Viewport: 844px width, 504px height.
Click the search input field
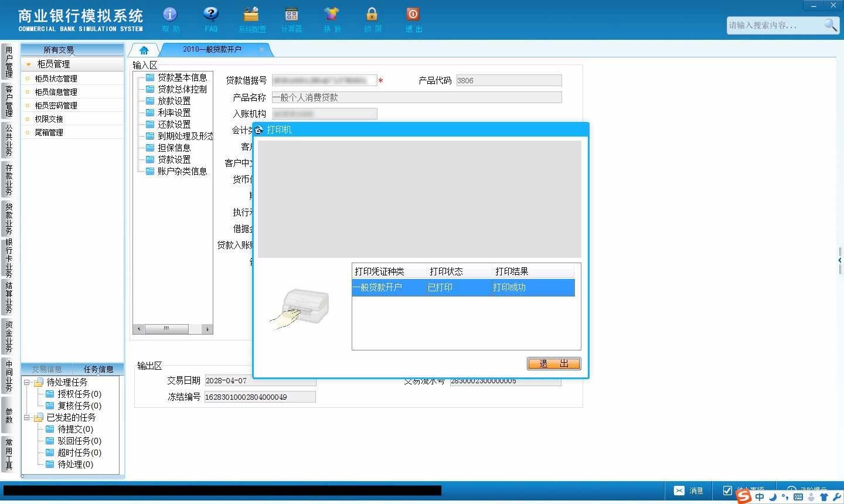coord(775,25)
